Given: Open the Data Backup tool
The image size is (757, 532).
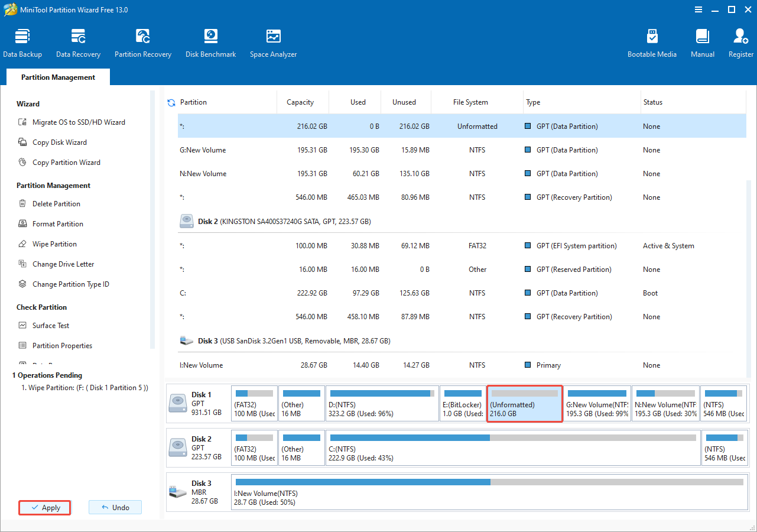Looking at the screenshot, I should click(x=22, y=41).
